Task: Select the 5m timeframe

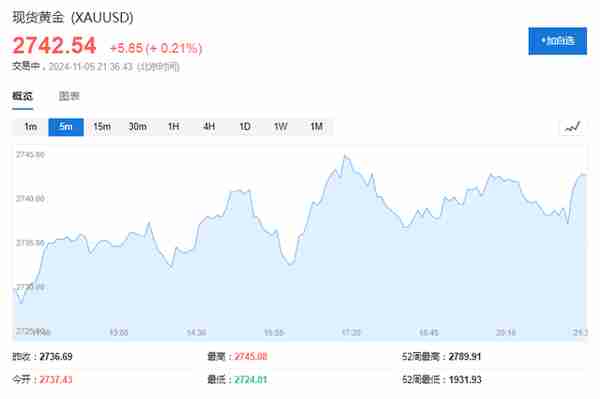Action: [66, 127]
